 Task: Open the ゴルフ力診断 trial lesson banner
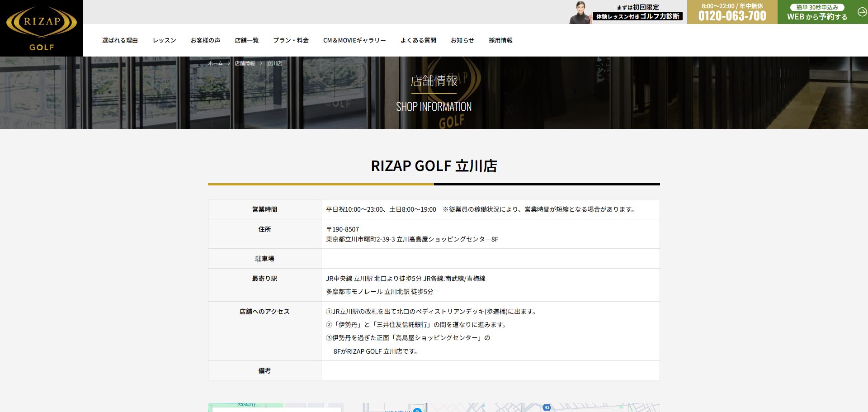tap(626, 12)
